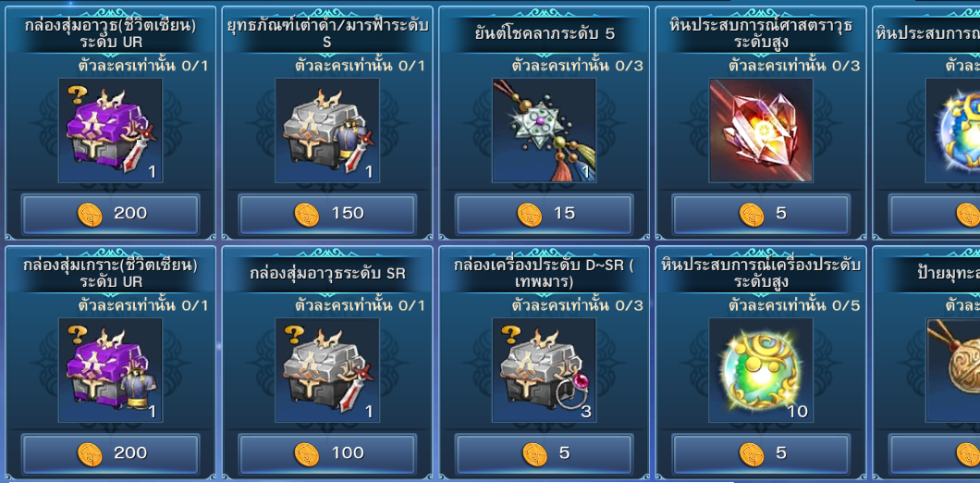This screenshot has width=980, height=483.
Task: Select the silver SR weapon chest icon
Action: [327, 370]
